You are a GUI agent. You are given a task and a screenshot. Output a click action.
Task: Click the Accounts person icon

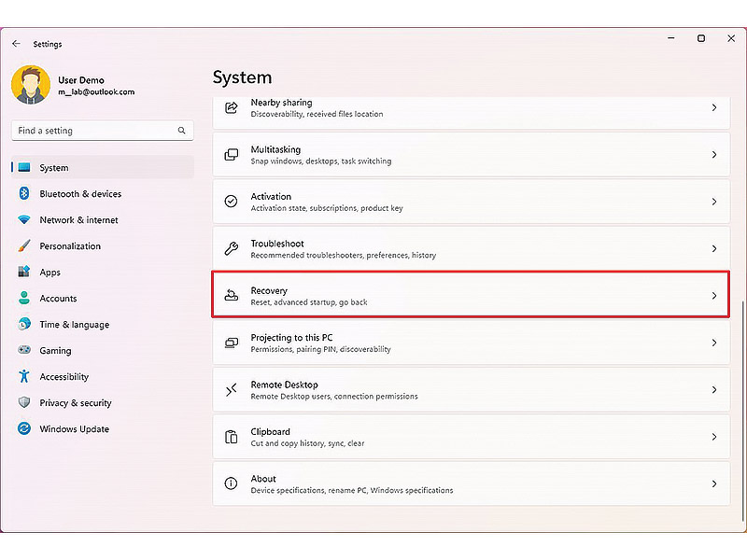pos(24,298)
